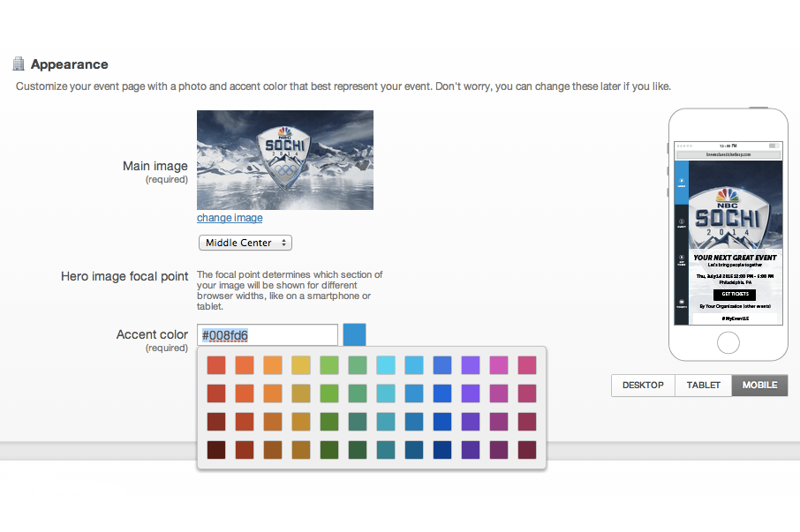This screenshot has height=532, width=800.
Task: Switch preview to DESKTOP
Action: [643, 386]
